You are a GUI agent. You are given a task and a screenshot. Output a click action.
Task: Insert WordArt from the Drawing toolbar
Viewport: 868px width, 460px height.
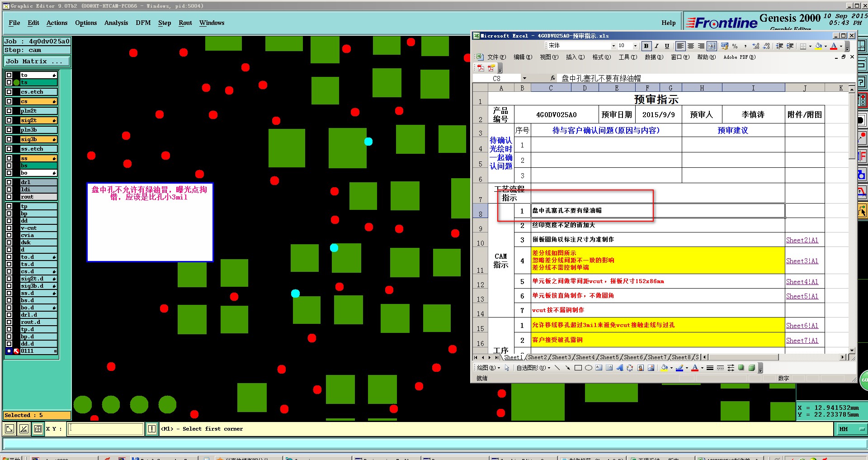(619, 368)
